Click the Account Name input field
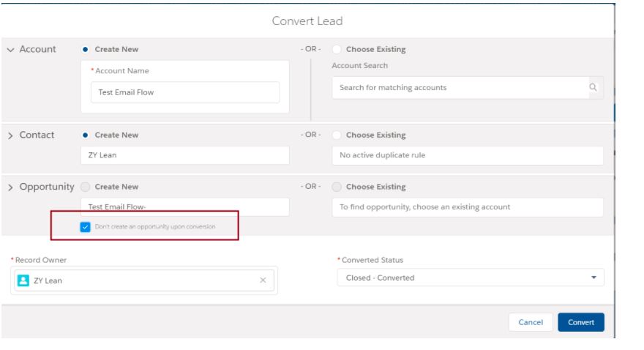This screenshot has width=644, height=350. 184,92
